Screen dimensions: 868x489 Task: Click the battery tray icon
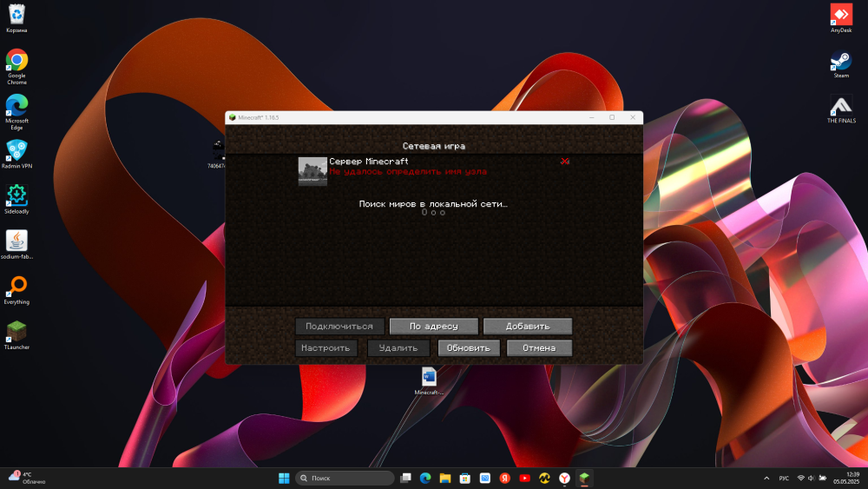click(x=823, y=478)
